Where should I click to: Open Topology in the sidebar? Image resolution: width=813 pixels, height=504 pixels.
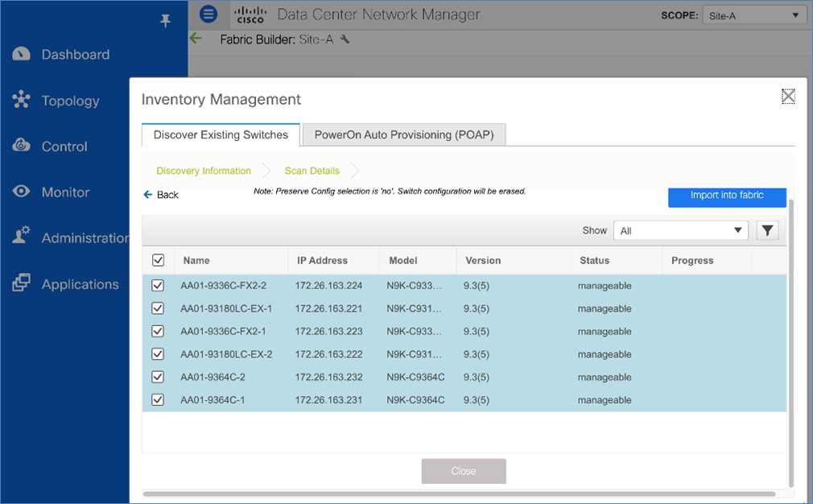[x=71, y=101]
